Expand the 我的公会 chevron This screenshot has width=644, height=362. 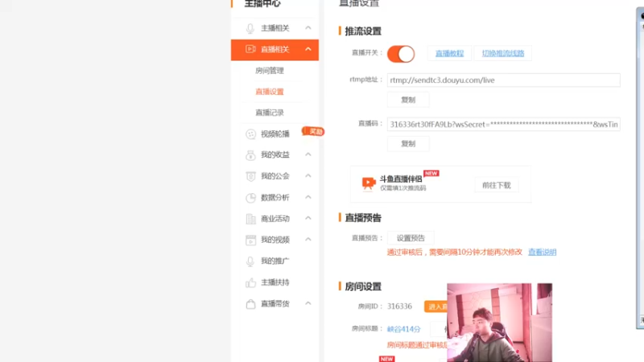(308, 175)
